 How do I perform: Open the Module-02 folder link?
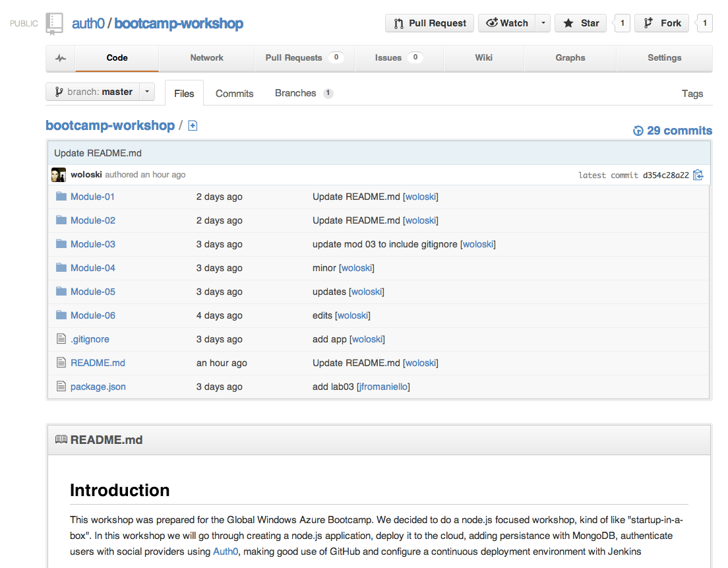point(93,220)
